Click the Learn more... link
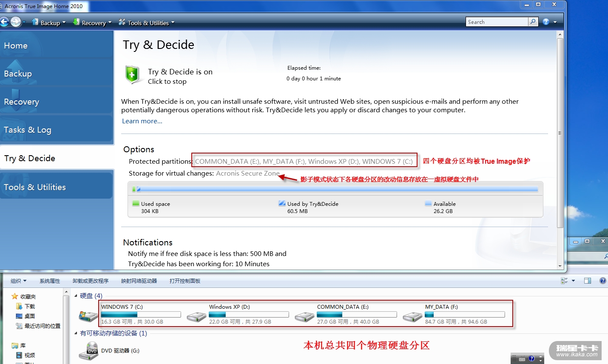This screenshot has height=364, width=608. 142,121
